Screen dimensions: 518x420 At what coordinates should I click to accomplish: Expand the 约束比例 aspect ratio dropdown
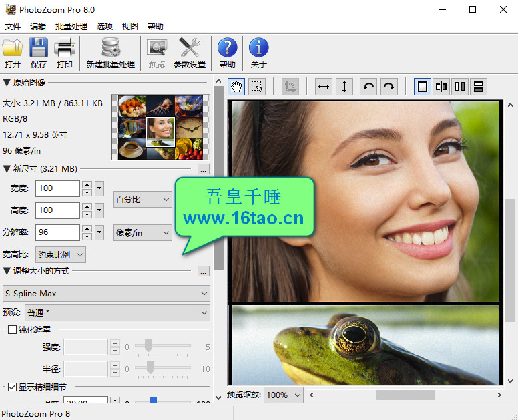[61, 254]
